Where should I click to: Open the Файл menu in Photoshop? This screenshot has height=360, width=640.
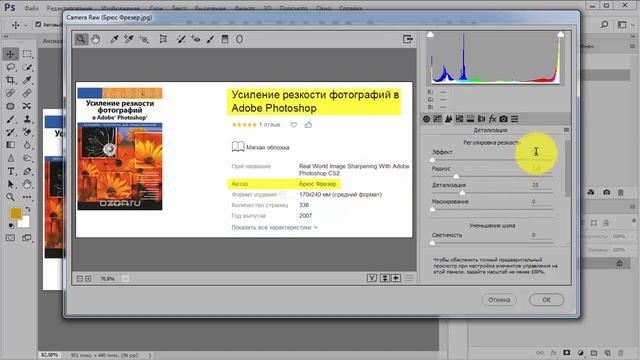click(x=31, y=8)
